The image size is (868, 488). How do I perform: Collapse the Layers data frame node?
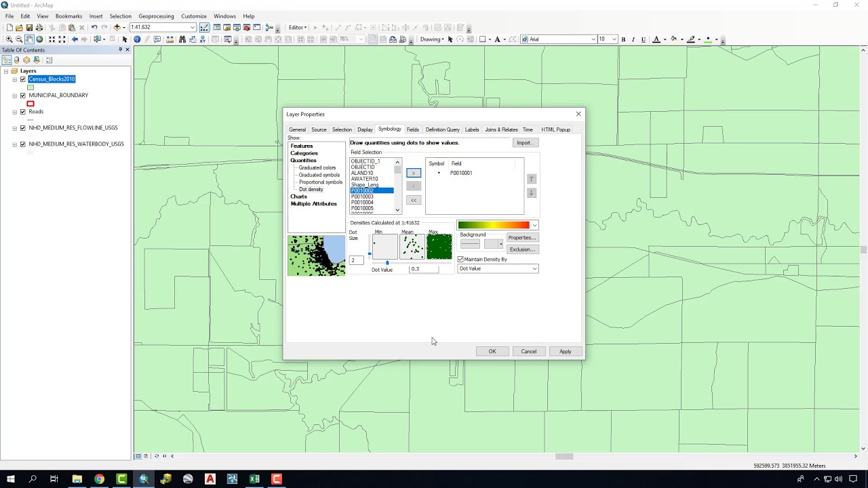tap(6, 71)
